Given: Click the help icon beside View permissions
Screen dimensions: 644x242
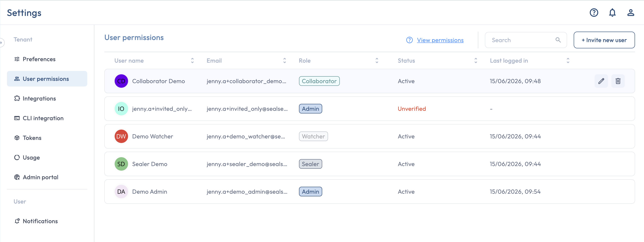Looking at the screenshot, I should pyautogui.click(x=409, y=40).
